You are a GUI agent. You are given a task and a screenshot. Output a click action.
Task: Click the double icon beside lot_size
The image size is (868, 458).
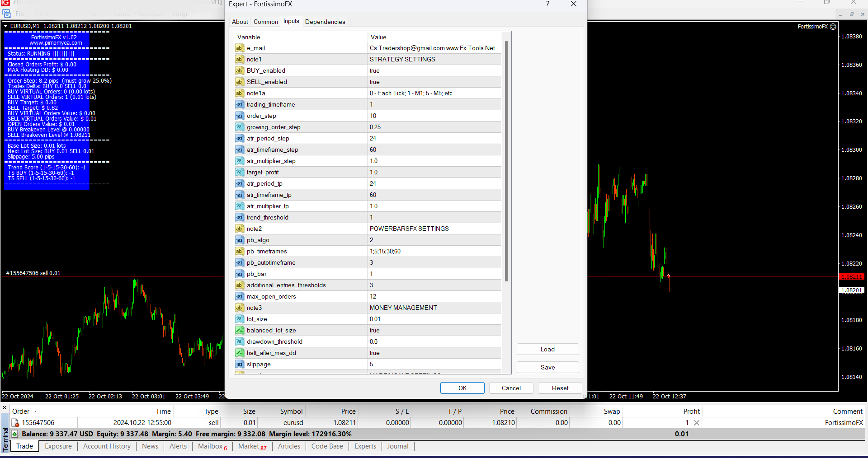pyautogui.click(x=240, y=319)
